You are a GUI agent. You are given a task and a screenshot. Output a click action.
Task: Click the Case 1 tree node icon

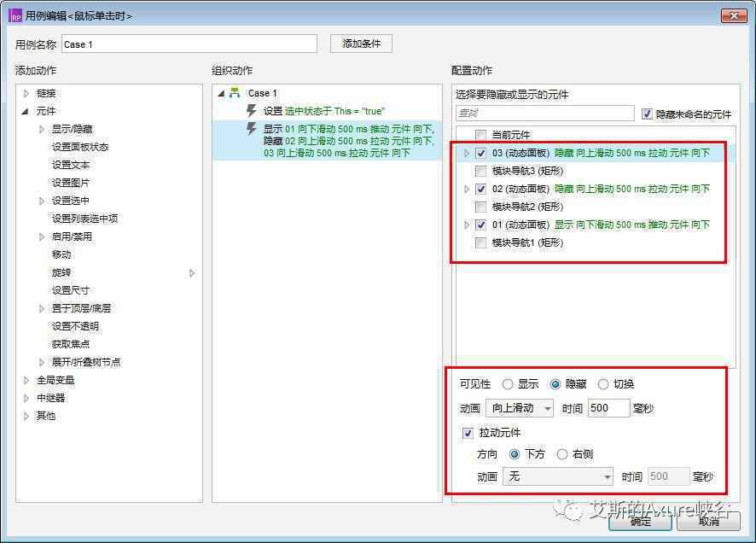point(235,92)
